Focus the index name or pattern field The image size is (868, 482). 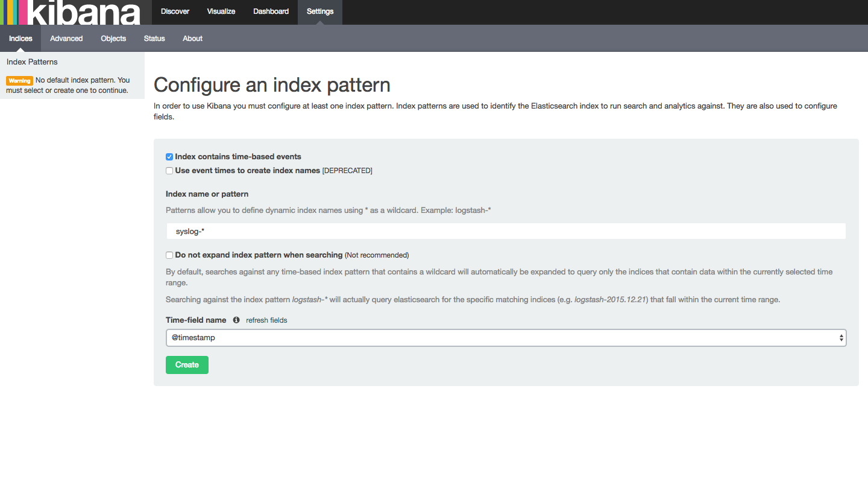506,231
